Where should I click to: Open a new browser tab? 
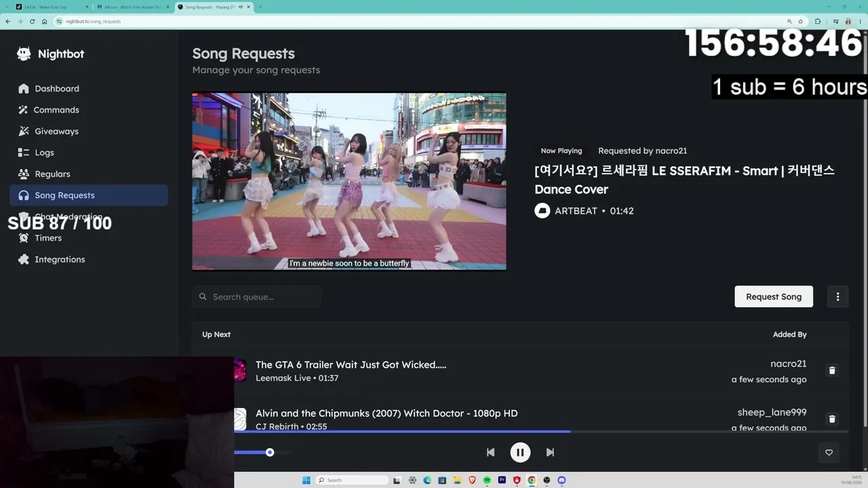pos(260,7)
